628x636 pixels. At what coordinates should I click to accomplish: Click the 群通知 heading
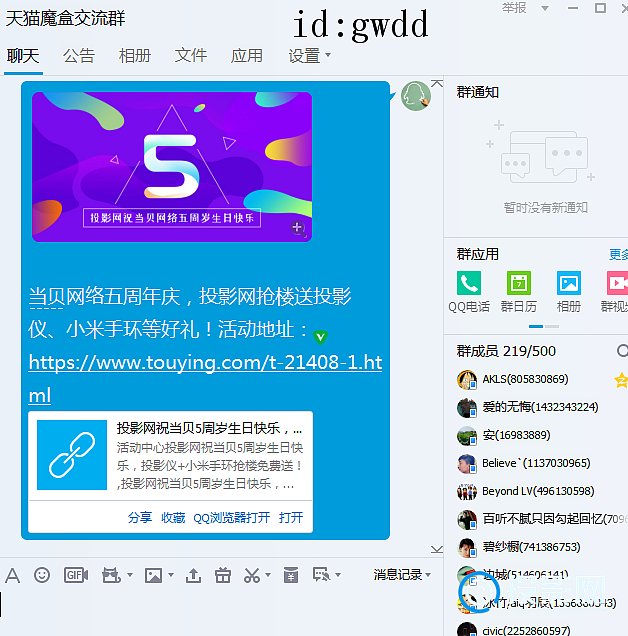point(477,92)
